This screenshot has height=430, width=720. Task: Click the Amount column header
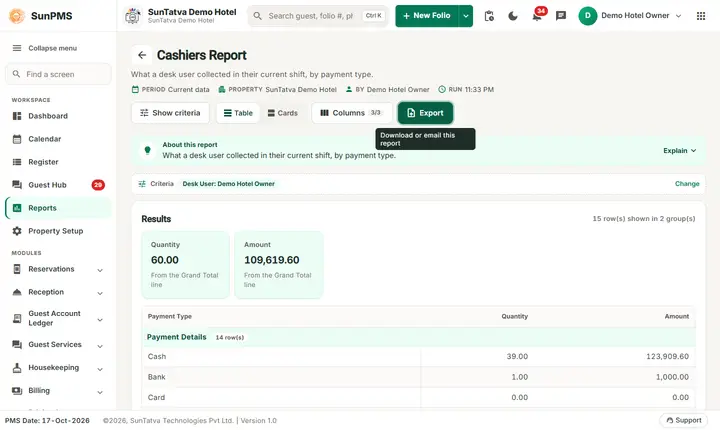click(x=676, y=316)
